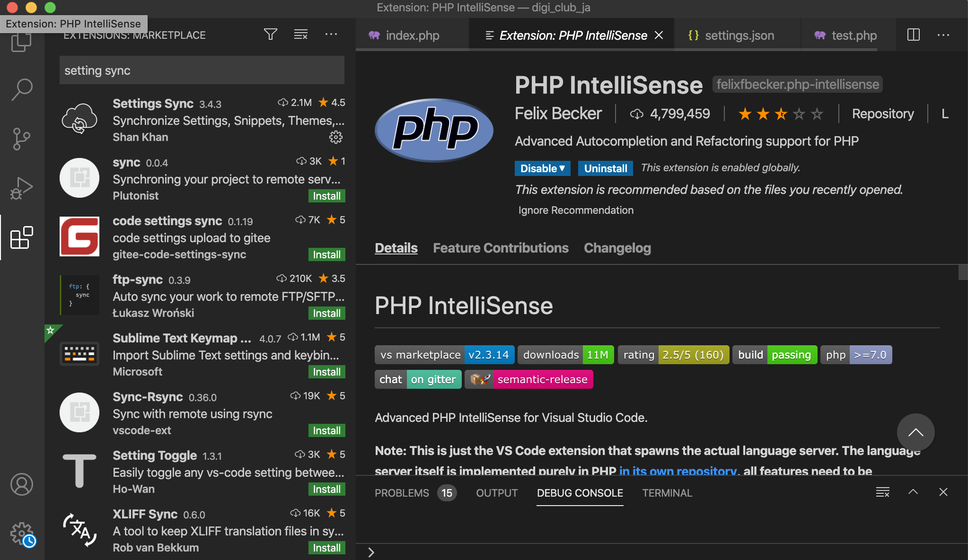
Task: Switch to the Changelog tab
Action: [617, 248]
